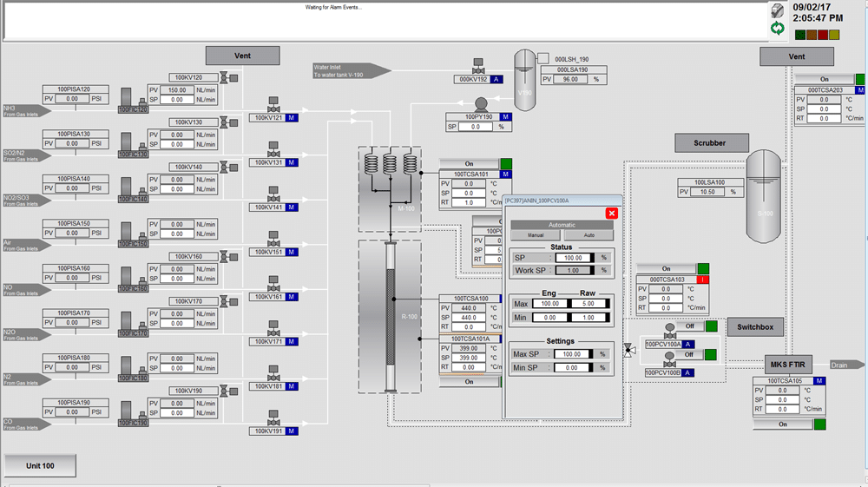This screenshot has height=487, width=868.
Task: Click the 100PY190 pump icon
Action: tap(481, 104)
